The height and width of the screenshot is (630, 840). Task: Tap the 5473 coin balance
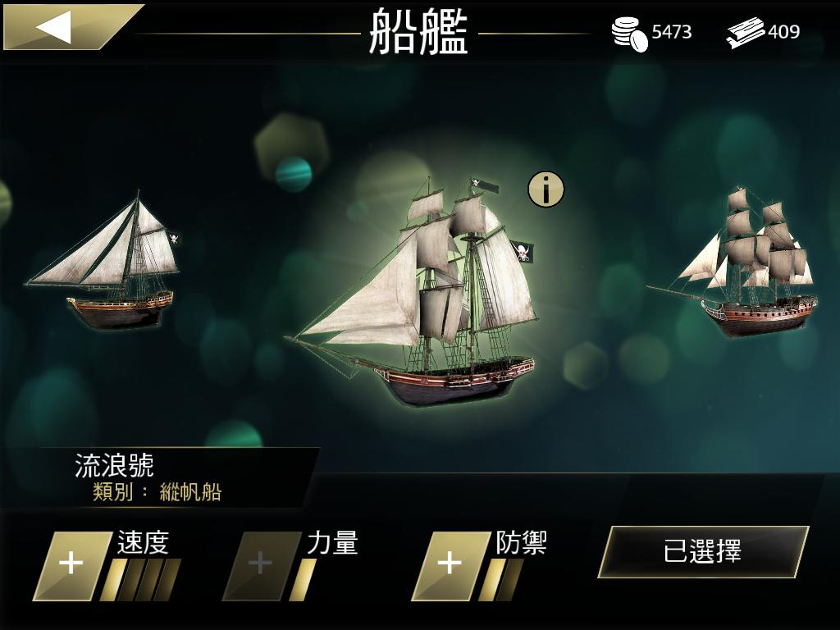[672, 32]
